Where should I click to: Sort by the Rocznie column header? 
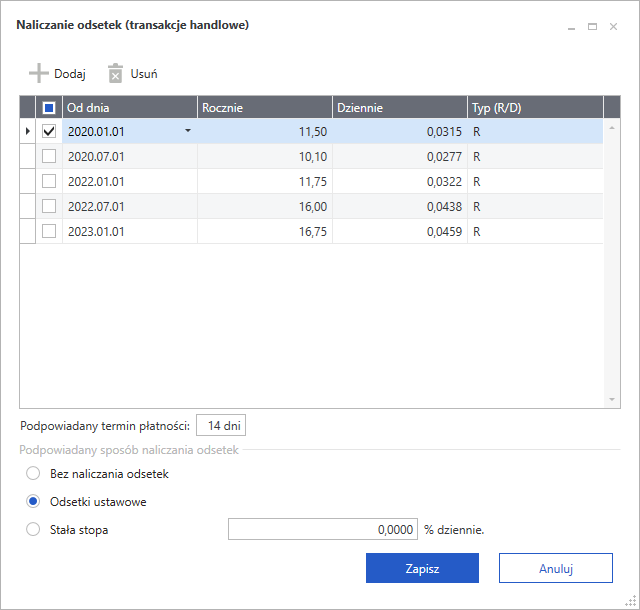click(264, 107)
